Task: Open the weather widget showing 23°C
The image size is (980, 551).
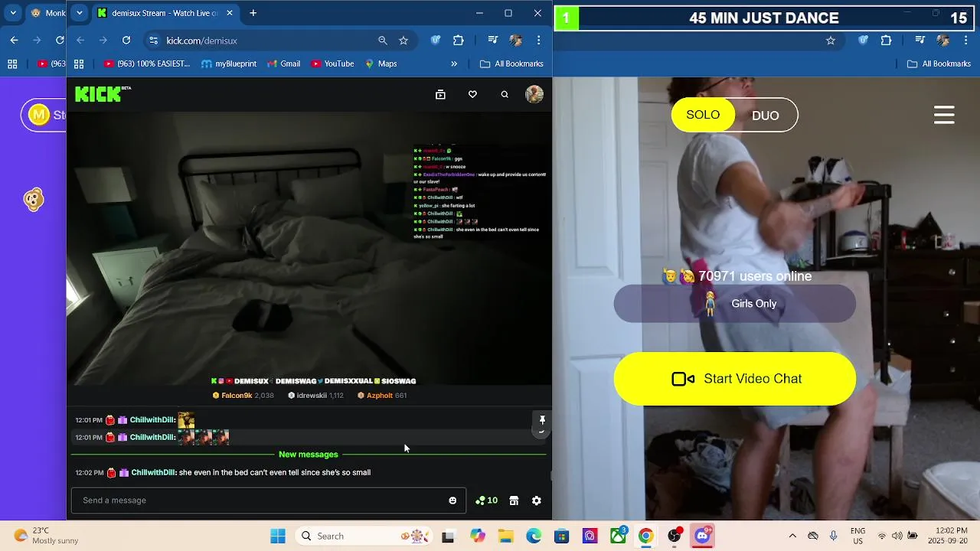Action: [x=46, y=536]
